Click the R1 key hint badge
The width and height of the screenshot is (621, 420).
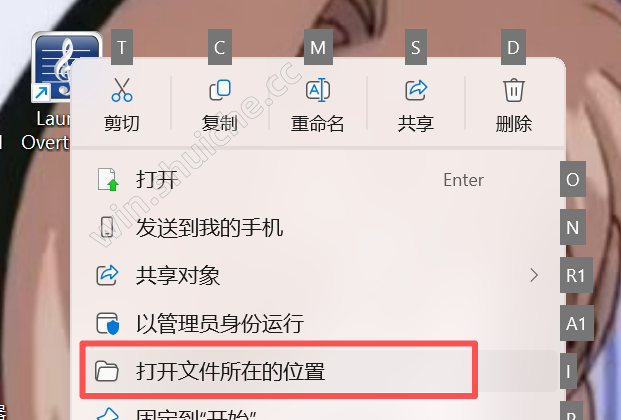[576, 275]
